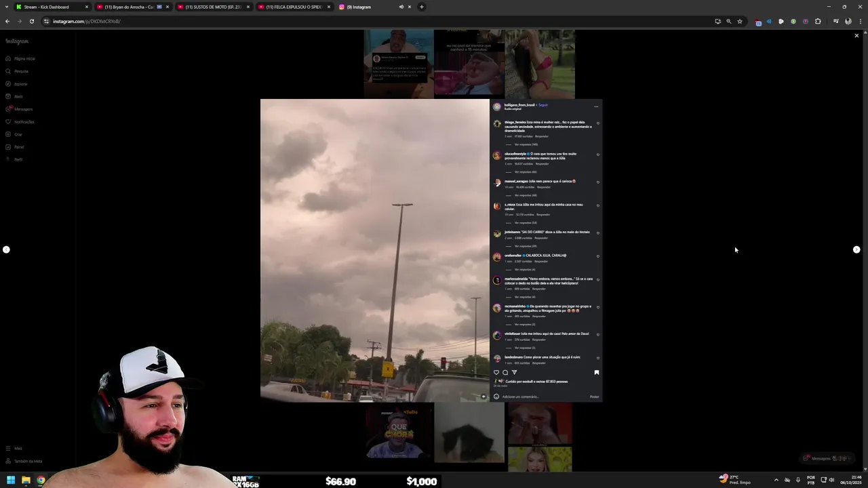The image size is (868, 488).
Task: Open File Explorer from taskbar
Action: point(26,481)
